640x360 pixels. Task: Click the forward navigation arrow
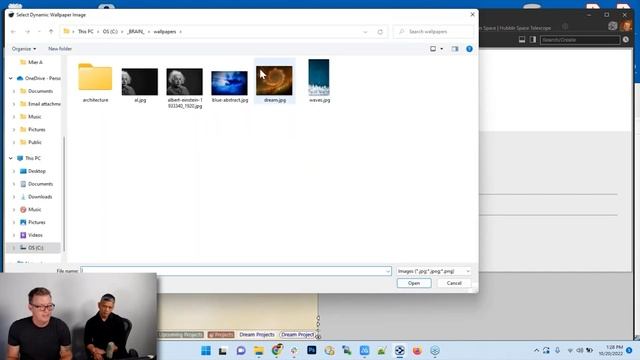27,31
